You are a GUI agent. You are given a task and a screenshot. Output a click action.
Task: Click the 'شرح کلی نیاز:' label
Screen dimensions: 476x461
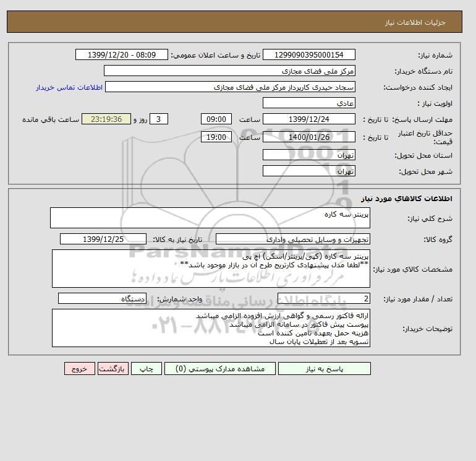tap(430, 218)
